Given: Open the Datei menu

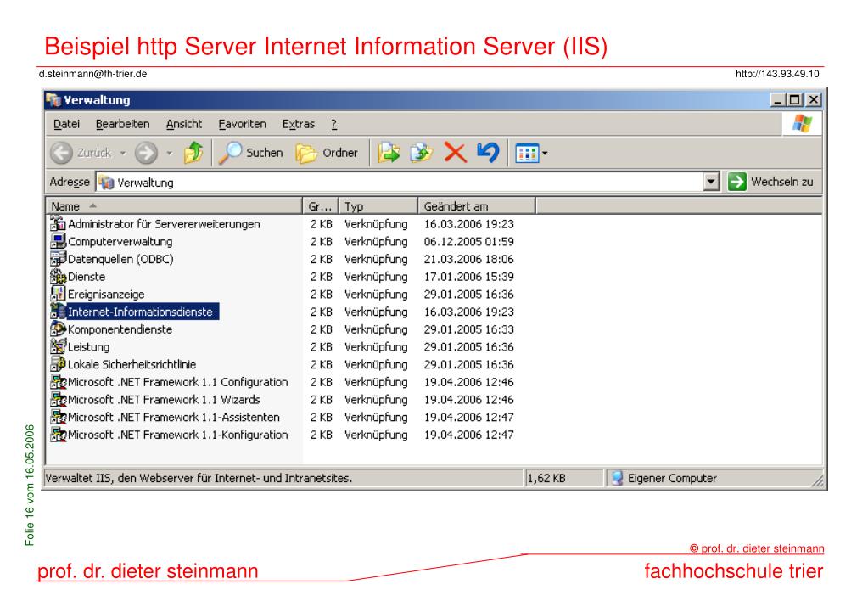Looking at the screenshot, I should pos(66,124).
